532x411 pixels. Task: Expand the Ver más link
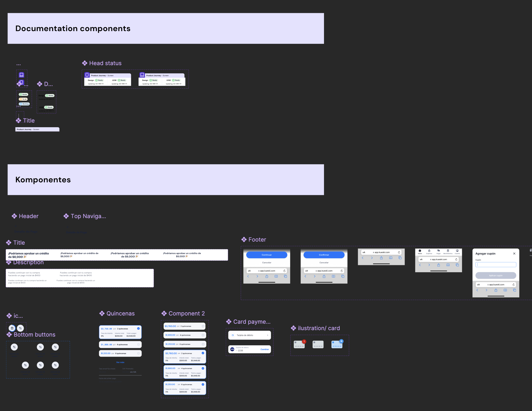click(x=120, y=362)
